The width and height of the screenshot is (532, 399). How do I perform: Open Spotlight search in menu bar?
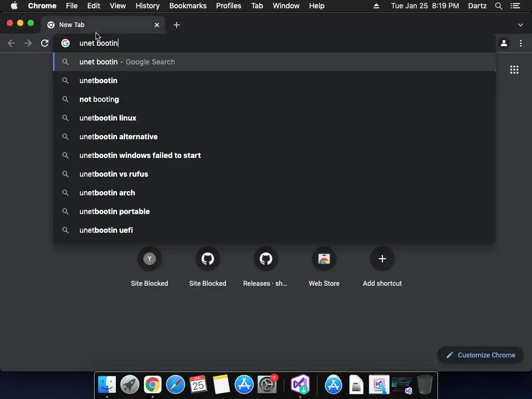click(x=498, y=6)
